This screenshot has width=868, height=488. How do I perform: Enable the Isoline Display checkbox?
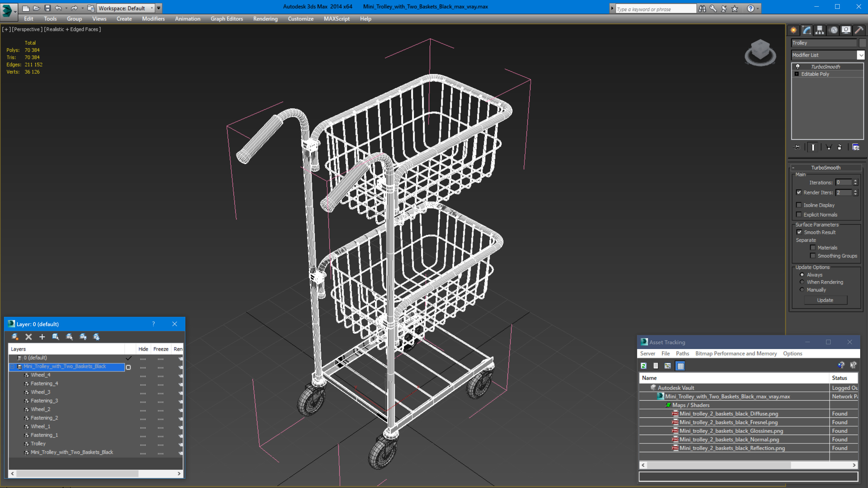(x=799, y=205)
